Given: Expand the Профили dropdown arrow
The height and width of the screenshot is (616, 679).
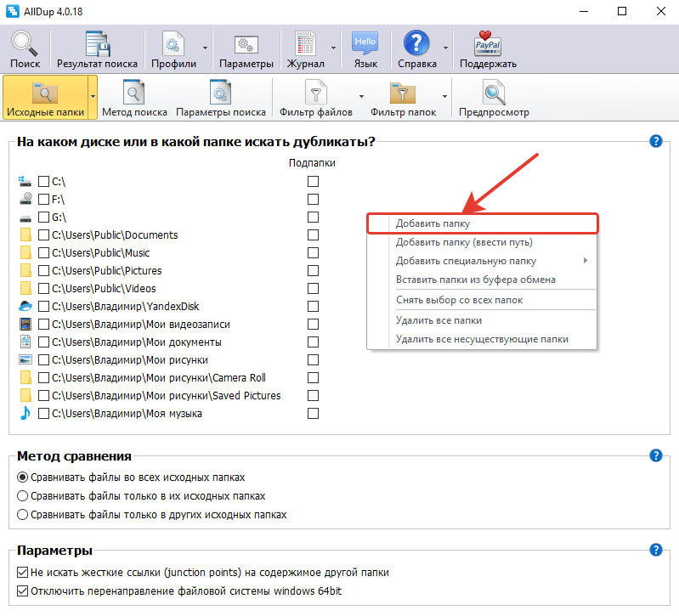Looking at the screenshot, I should [206, 48].
